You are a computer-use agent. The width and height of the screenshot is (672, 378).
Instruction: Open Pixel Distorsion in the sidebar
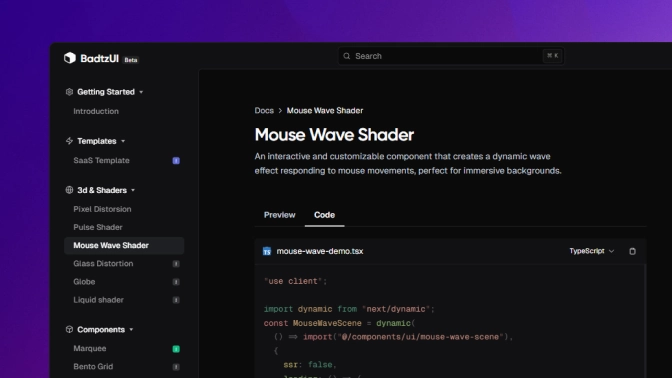pyautogui.click(x=102, y=209)
